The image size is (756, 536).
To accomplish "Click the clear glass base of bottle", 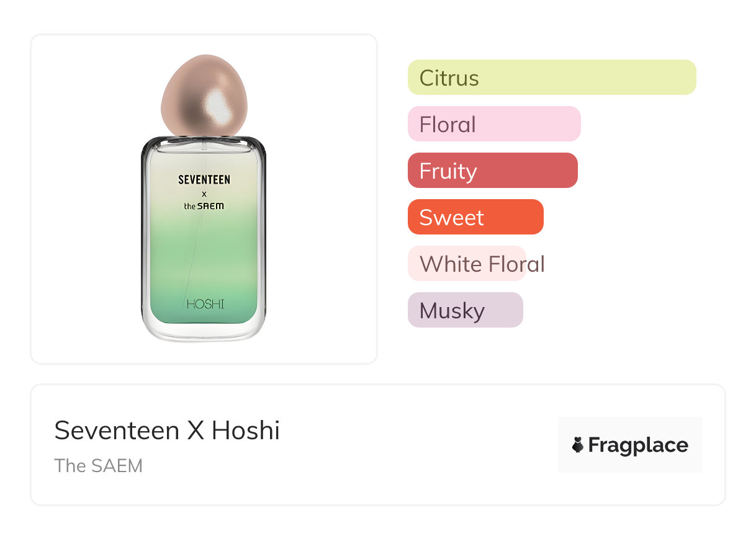I will point(204,333).
